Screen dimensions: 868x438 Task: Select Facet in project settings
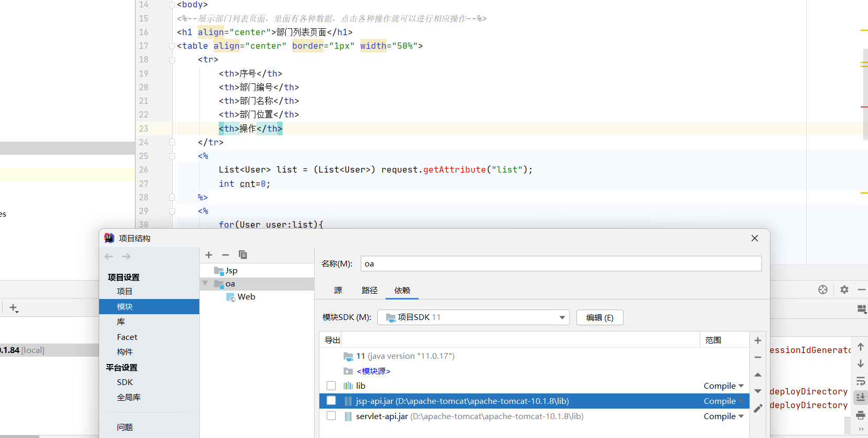(x=127, y=337)
